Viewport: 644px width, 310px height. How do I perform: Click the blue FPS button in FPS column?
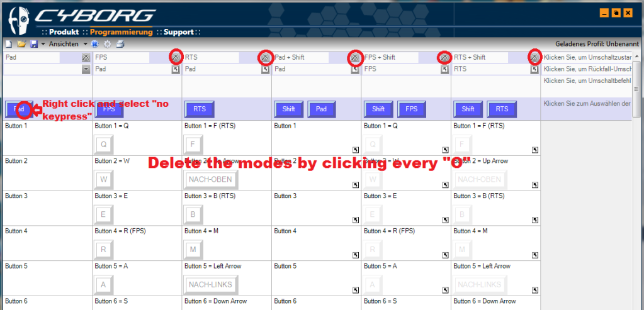[x=110, y=109]
